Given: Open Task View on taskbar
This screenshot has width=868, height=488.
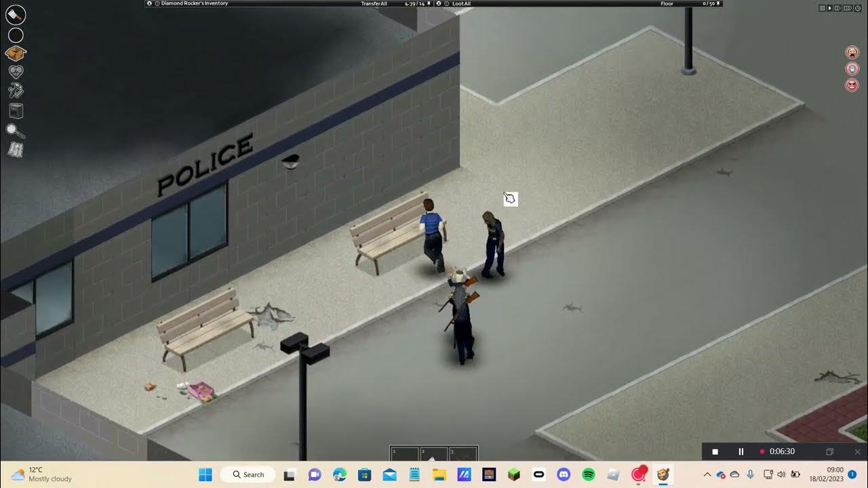Looking at the screenshot, I should [x=290, y=474].
